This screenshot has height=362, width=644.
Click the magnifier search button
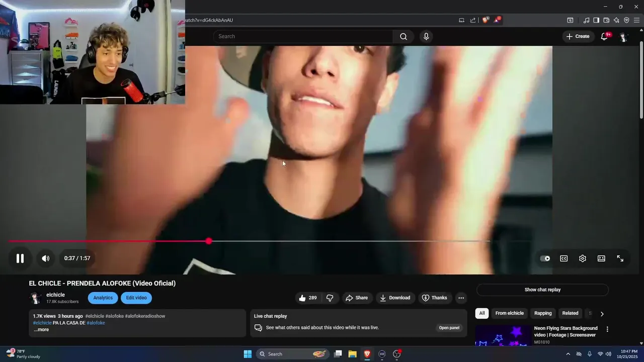click(404, 36)
